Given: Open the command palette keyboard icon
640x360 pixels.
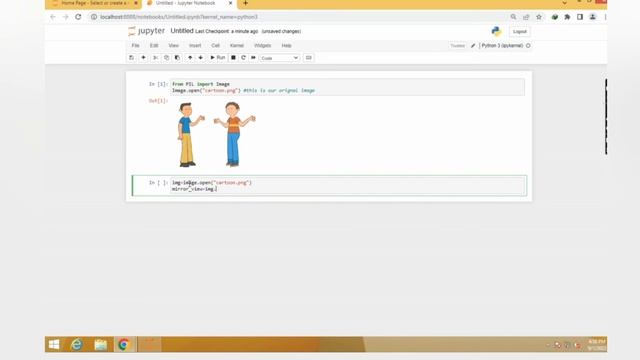Looking at the screenshot, I should (309, 58).
